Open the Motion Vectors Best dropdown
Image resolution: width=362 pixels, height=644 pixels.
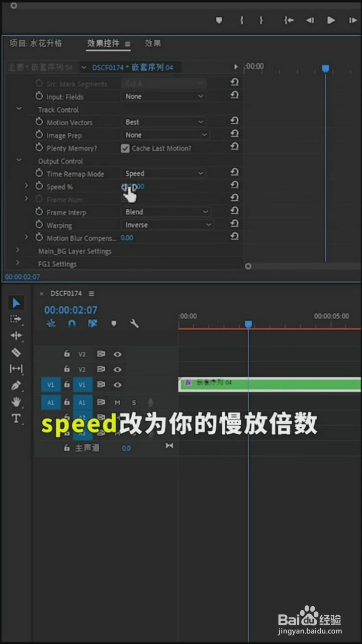click(163, 122)
